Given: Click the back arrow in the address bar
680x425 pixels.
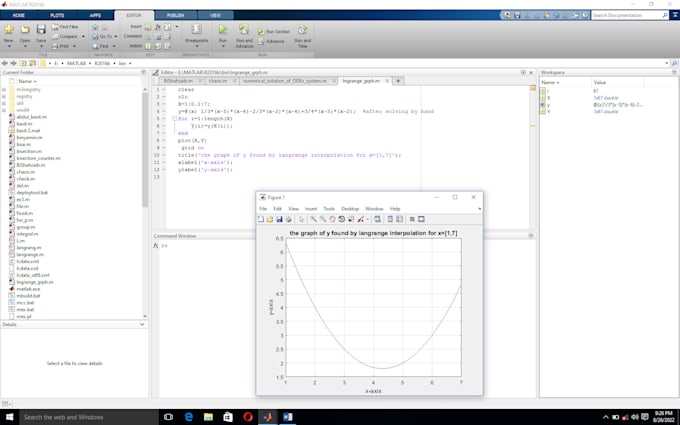Looking at the screenshot, I should point(5,63).
